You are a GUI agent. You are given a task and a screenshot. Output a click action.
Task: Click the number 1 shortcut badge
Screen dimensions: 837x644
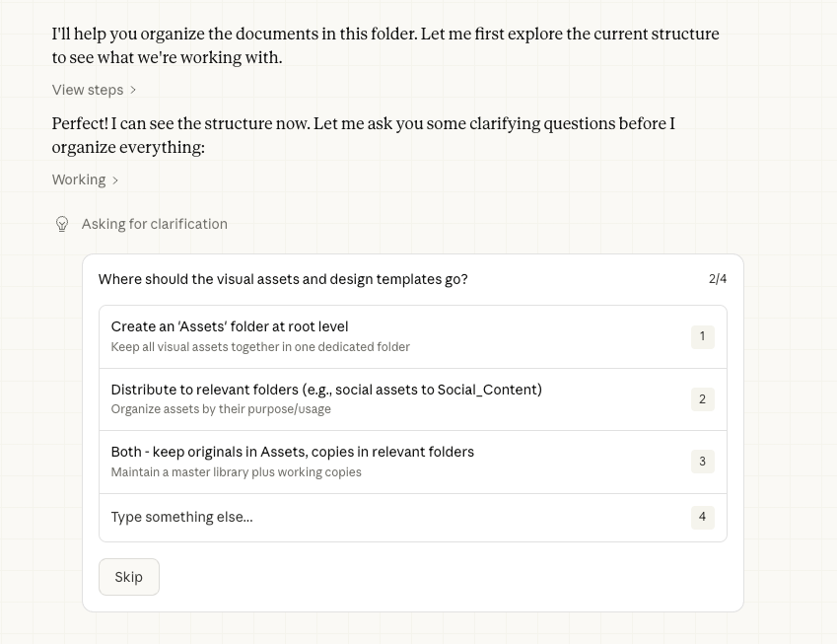click(702, 336)
